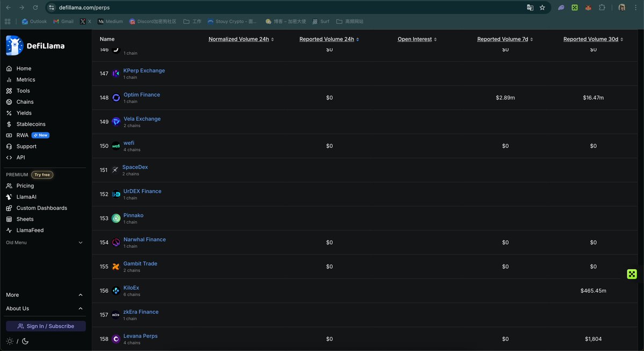This screenshot has height=351, width=644.
Task: Click Sign In / Subscribe button
Action: (46, 326)
